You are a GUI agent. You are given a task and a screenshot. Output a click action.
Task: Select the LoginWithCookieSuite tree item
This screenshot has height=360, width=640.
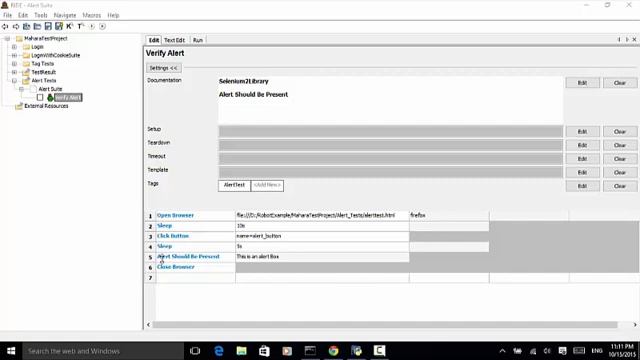point(56,56)
